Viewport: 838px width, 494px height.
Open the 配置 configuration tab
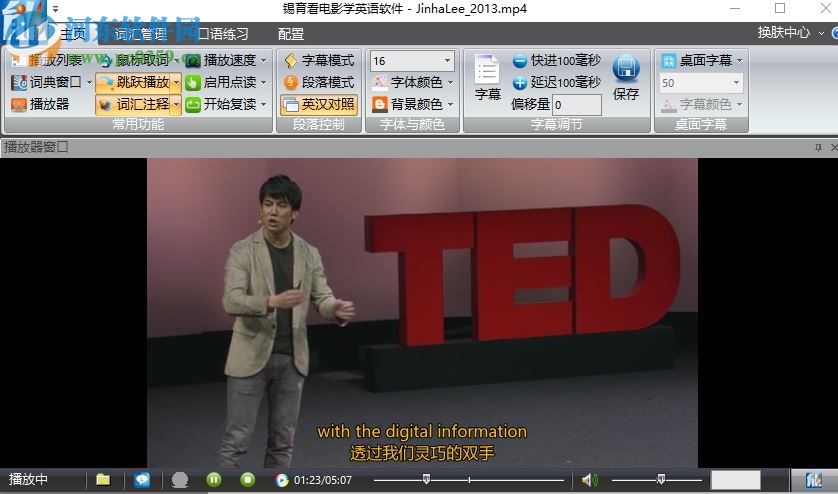[291, 34]
